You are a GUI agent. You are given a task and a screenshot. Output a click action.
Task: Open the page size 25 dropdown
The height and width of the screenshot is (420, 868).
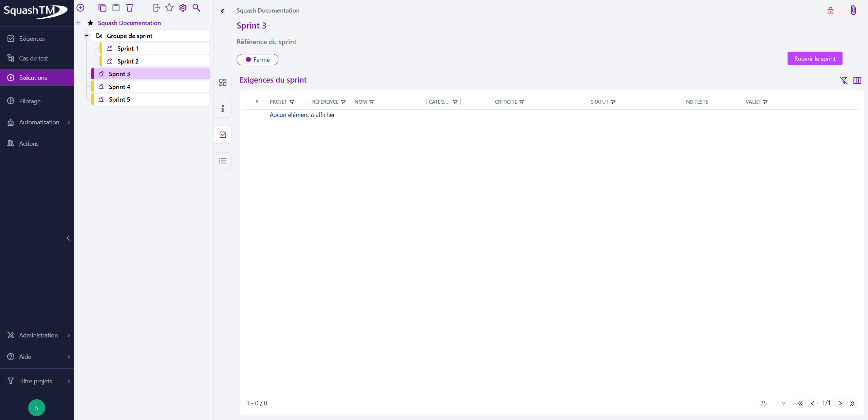click(x=773, y=403)
